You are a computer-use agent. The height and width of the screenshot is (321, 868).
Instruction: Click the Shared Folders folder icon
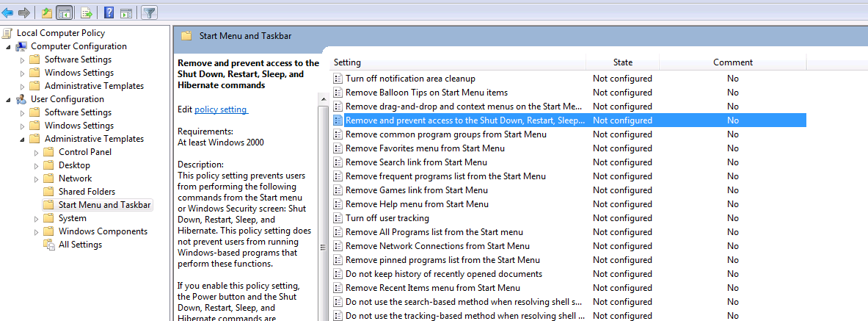(x=49, y=192)
